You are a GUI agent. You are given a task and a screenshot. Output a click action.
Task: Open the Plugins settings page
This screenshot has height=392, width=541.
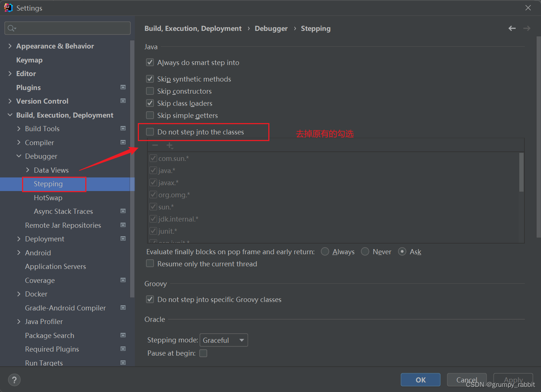28,87
